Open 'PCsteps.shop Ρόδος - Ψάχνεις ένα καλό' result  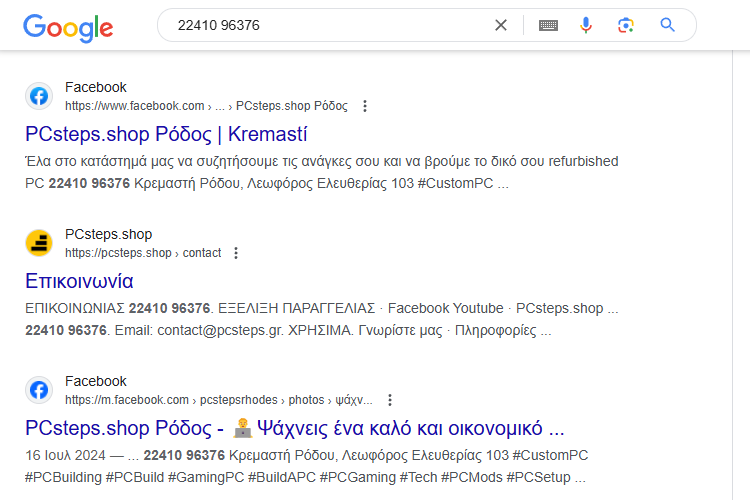pos(295,428)
